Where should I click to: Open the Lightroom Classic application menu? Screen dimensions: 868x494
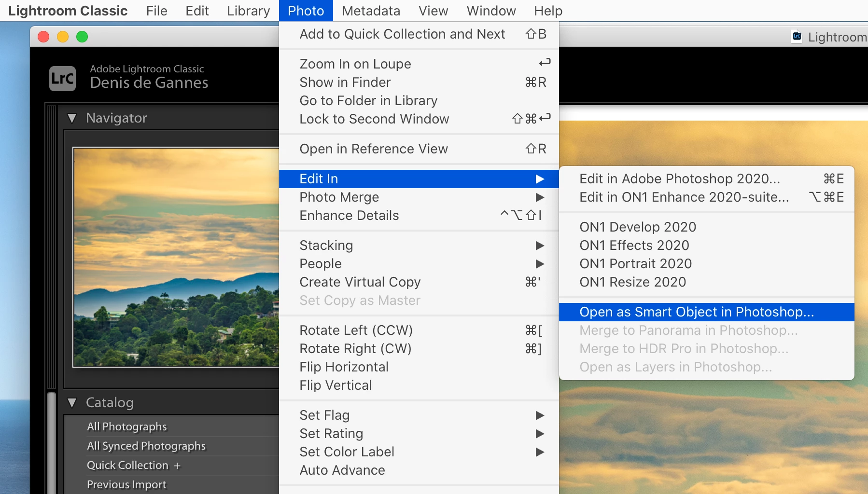[x=68, y=11]
